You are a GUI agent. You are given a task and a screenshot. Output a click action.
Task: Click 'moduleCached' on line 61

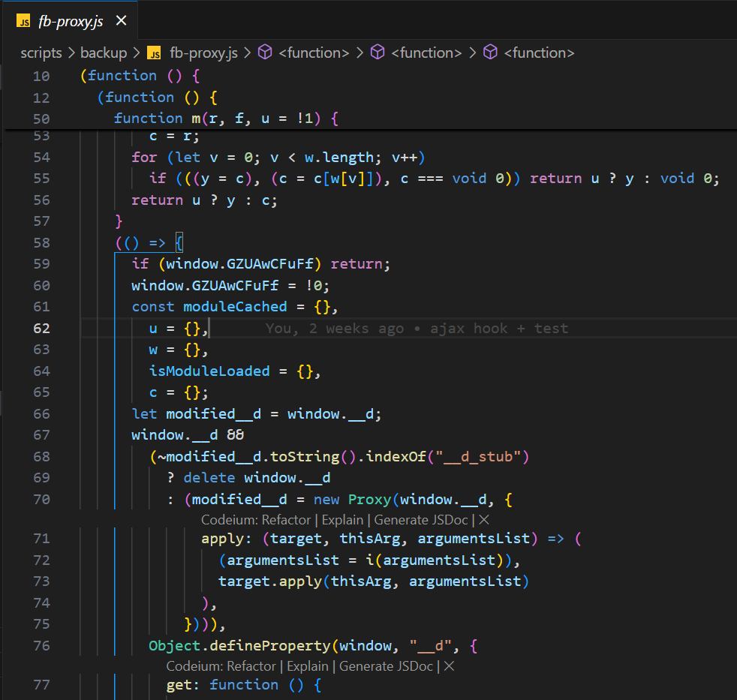coord(235,307)
